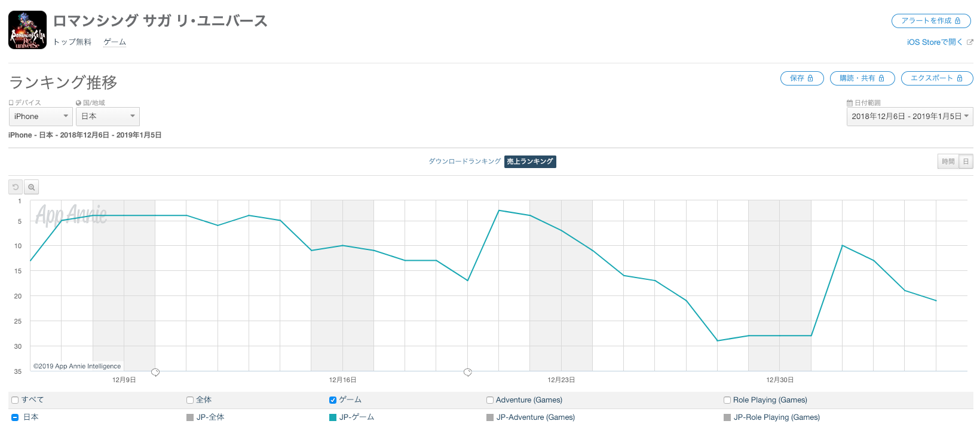Open the トップ無料 category link
Screen dimensions: 980x436
(72, 42)
